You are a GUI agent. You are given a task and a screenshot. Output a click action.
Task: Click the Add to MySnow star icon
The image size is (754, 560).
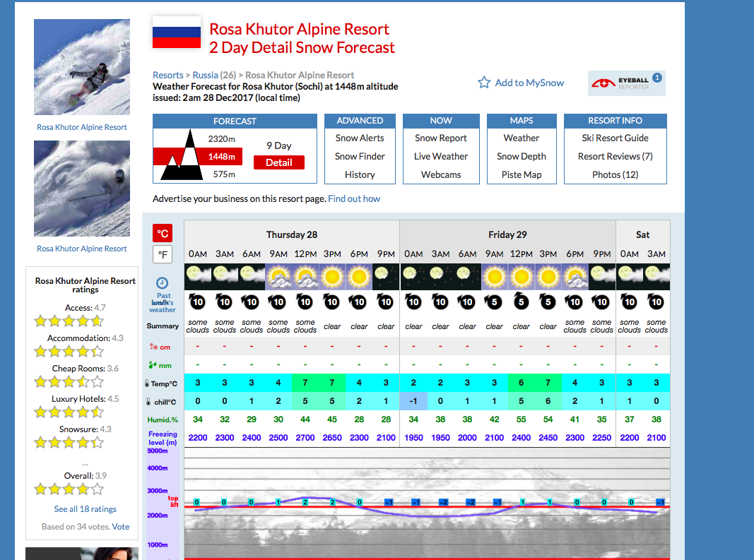[x=484, y=83]
